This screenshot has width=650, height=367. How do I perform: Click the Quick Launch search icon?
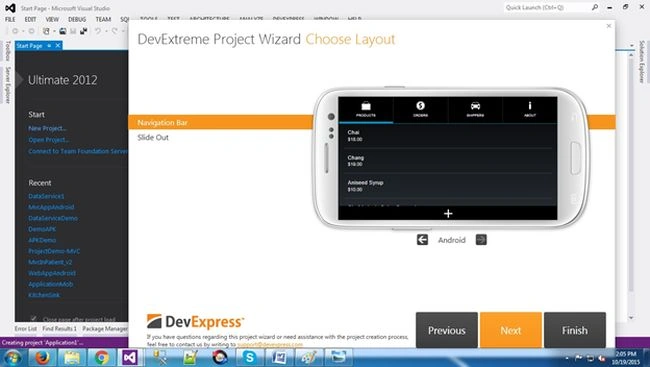tap(595, 7)
